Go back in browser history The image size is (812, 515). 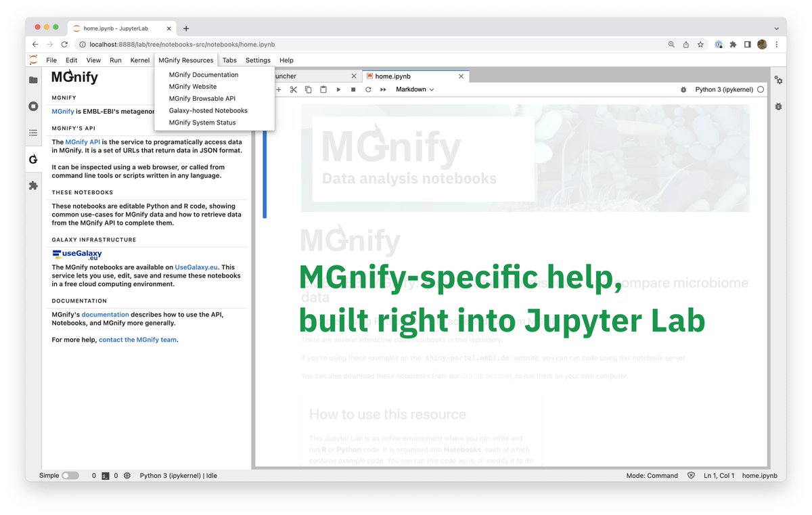click(35, 44)
